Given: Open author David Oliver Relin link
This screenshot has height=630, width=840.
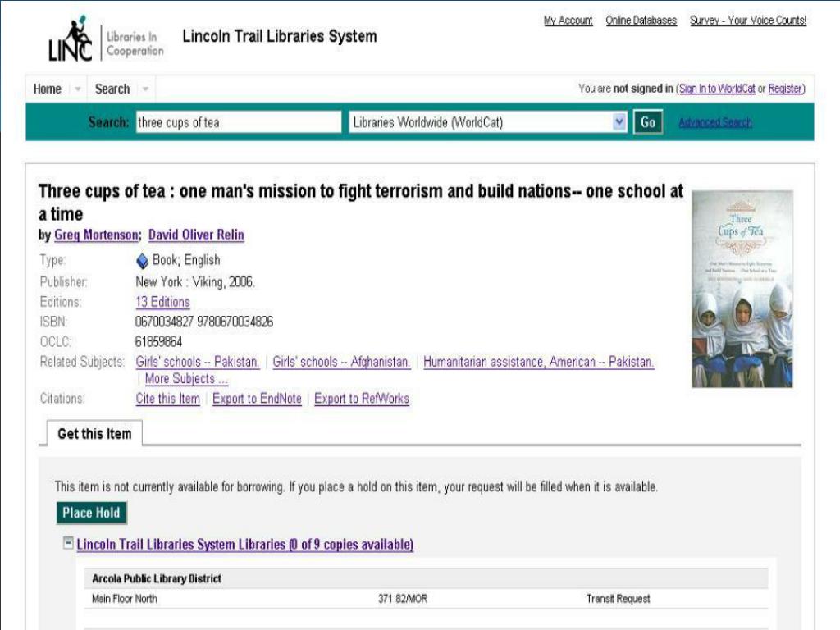Looking at the screenshot, I should (x=196, y=235).
